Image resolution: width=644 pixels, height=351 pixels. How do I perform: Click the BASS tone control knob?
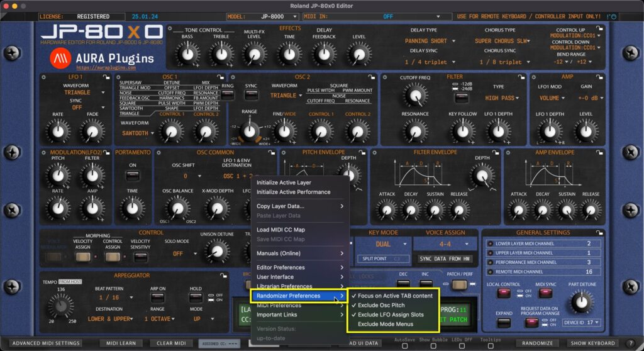187,54
